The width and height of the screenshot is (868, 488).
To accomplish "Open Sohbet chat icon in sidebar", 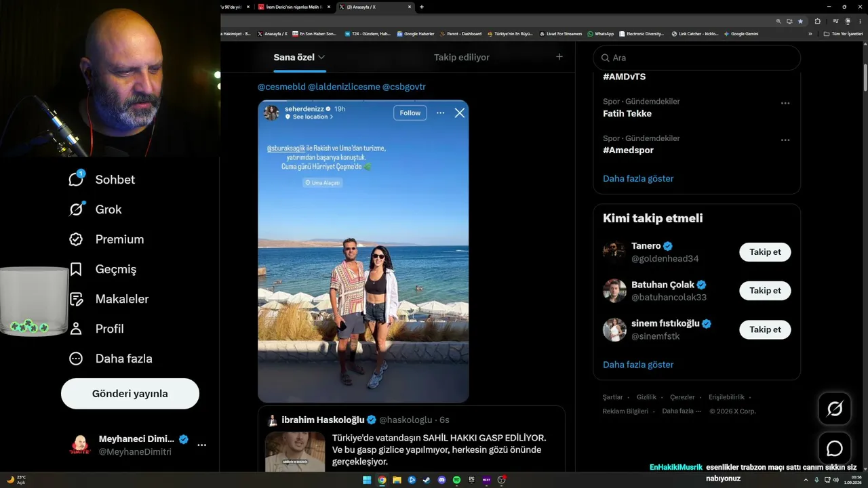I will pyautogui.click(x=76, y=179).
